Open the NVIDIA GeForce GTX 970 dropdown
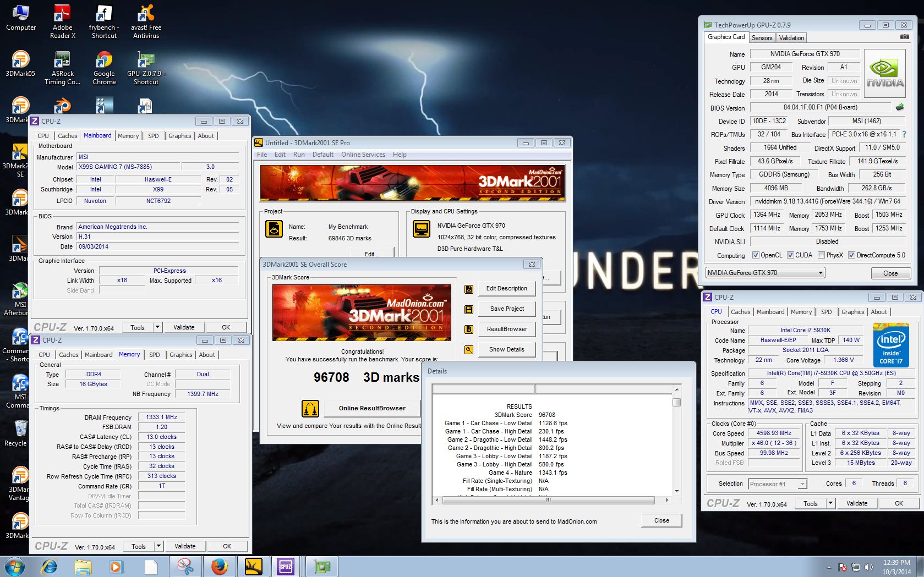 [x=766, y=273]
